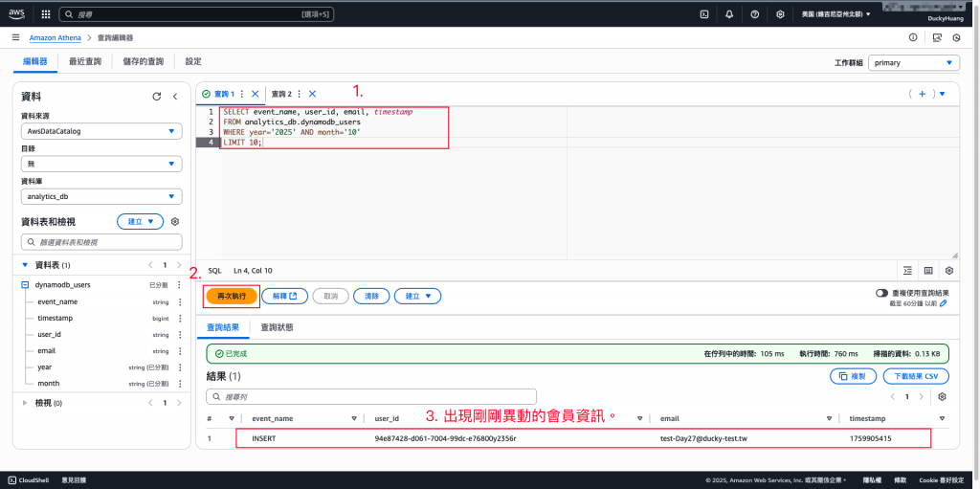
Task: Open the AWS services grid menu
Action: pyautogui.click(x=46, y=13)
